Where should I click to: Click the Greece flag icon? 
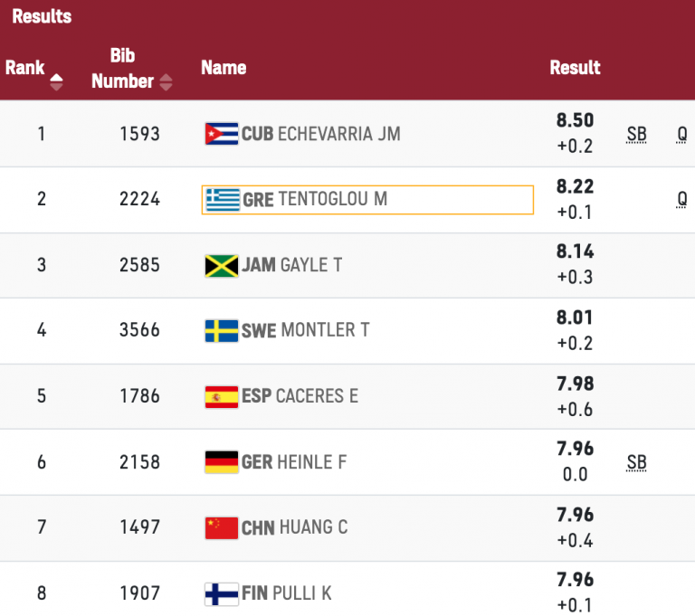tap(222, 199)
